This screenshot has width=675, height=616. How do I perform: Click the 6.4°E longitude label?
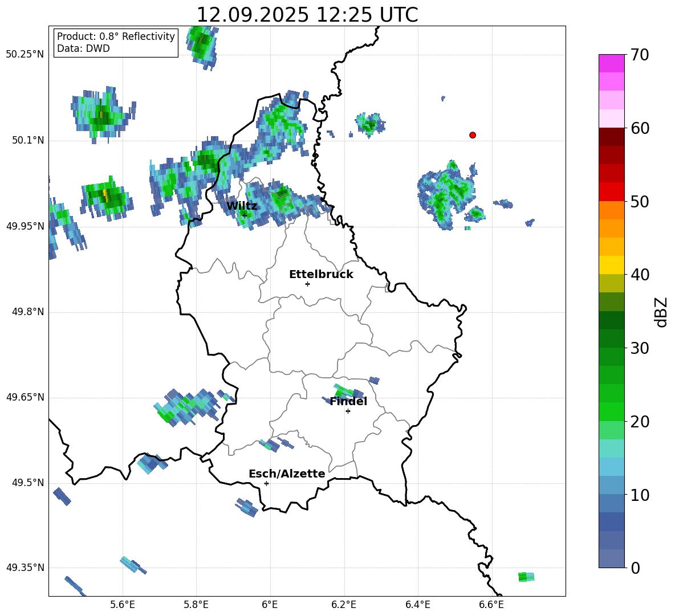(x=417, y=605)
